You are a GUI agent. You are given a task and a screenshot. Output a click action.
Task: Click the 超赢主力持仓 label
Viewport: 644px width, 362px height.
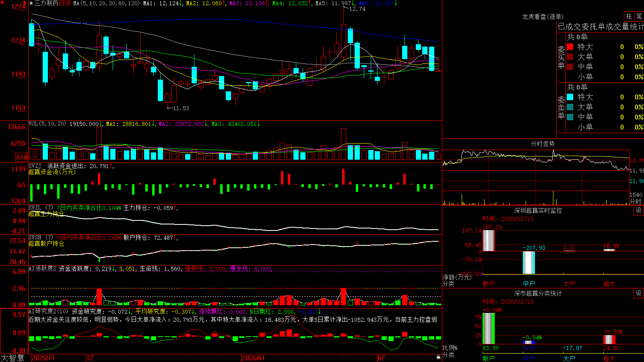(46, 214)
